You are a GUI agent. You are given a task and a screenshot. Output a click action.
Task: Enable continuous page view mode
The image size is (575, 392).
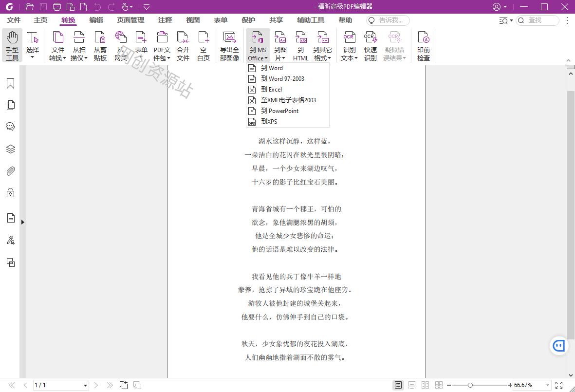tap(412, 385)
